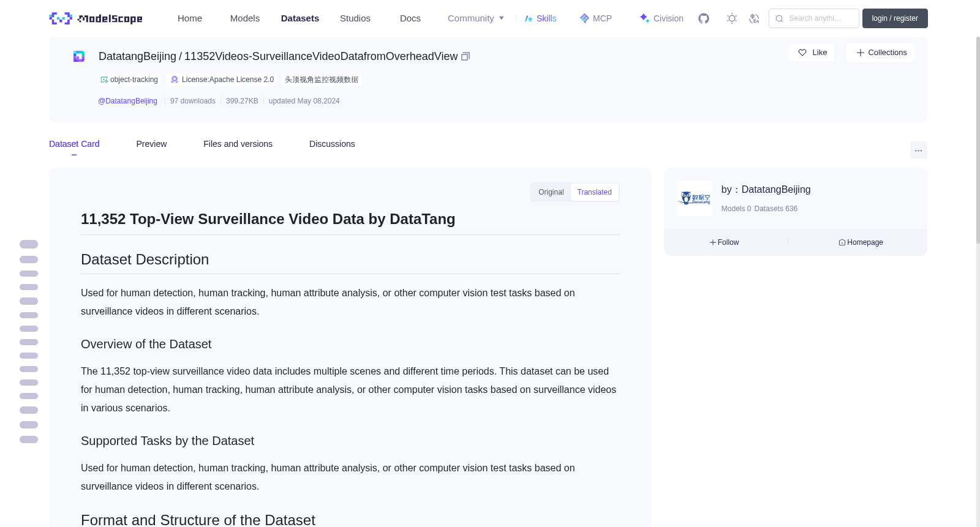Click the 'Models 0' count

tap(736, 209)
